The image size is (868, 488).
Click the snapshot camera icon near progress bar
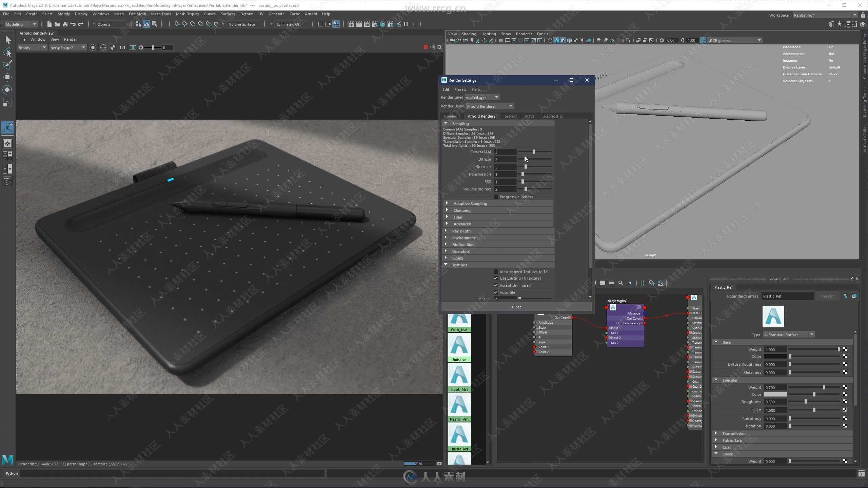(439, 464)
